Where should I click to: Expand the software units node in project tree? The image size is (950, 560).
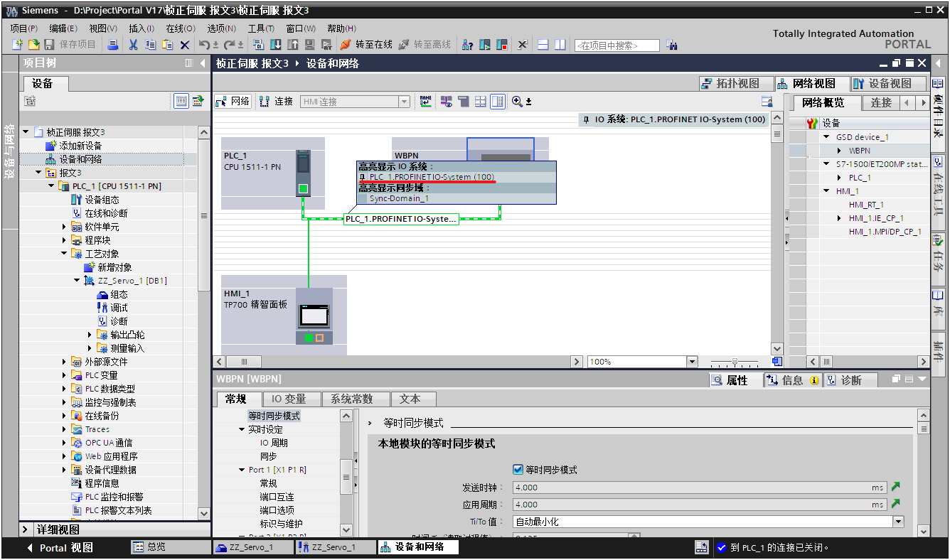pyautogui.click(x=64, y=227)
